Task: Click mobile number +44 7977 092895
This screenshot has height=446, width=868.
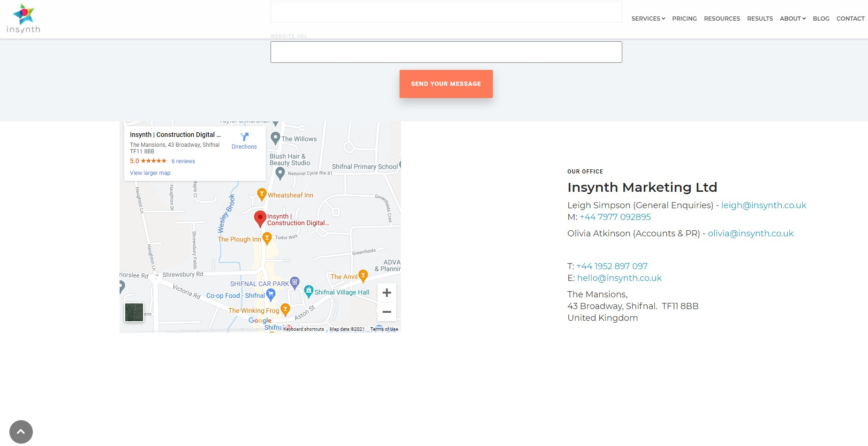Action: coord(615,217)
